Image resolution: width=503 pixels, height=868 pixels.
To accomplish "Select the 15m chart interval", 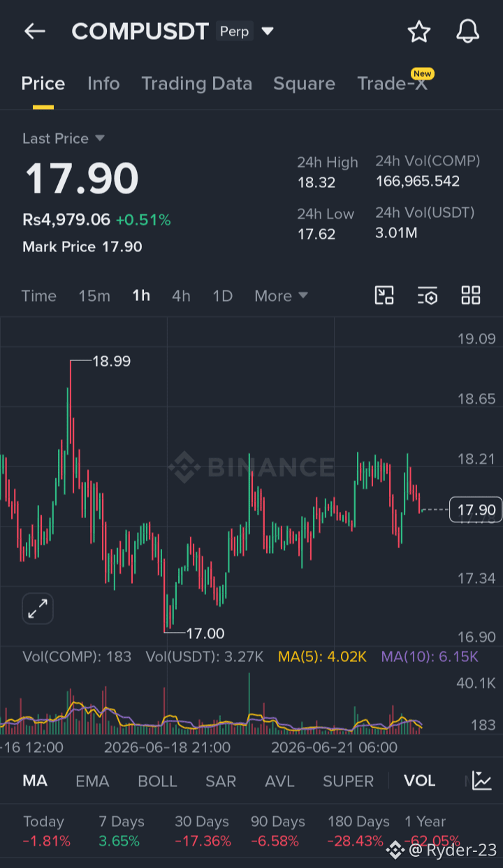I will pyautogui.click(x=94, y=296).
